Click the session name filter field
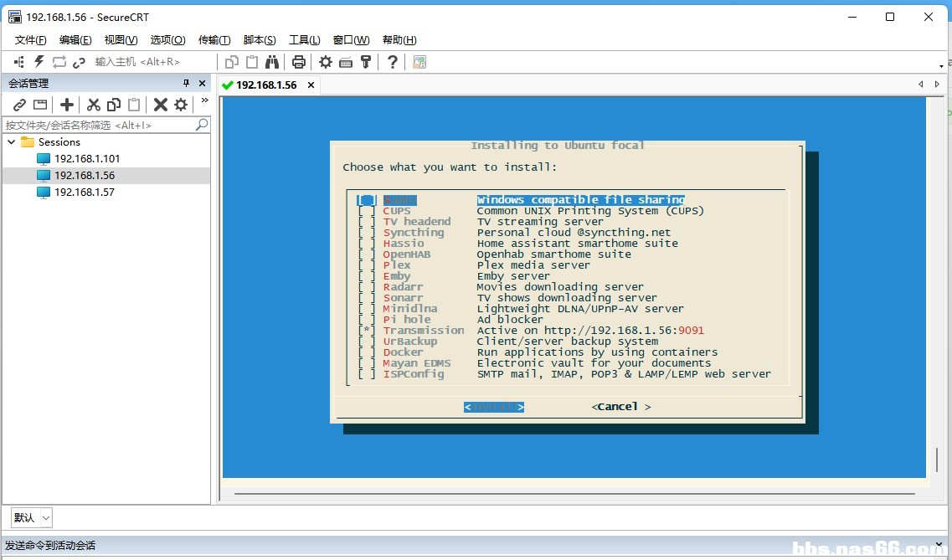 pyautogui.click(x=100, y=125)
